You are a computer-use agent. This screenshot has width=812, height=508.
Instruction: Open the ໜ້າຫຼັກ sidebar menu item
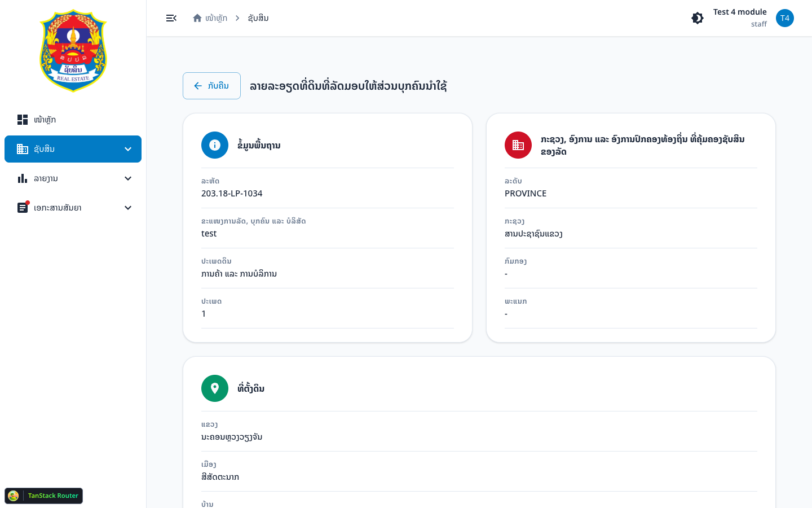73,120
